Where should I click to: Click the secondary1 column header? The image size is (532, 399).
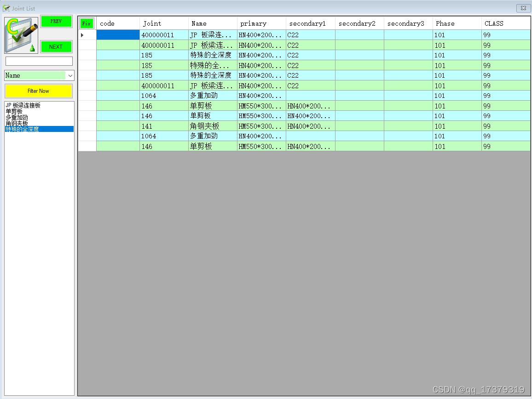point(311,23)
